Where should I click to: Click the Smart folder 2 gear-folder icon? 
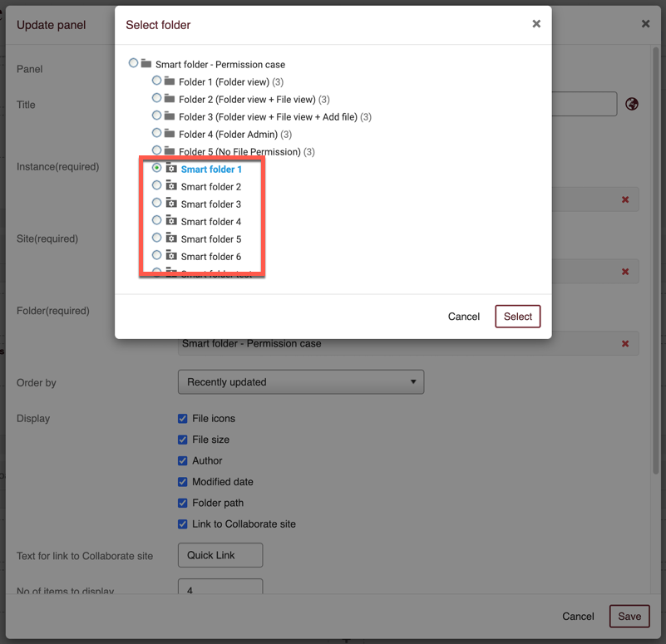(x=171, y=185)
